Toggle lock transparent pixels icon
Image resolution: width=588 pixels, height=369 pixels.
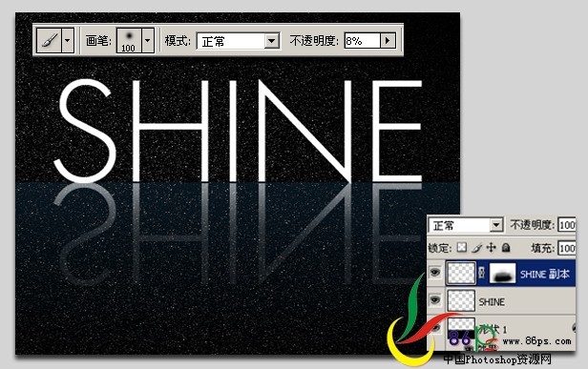click(462, 248)
